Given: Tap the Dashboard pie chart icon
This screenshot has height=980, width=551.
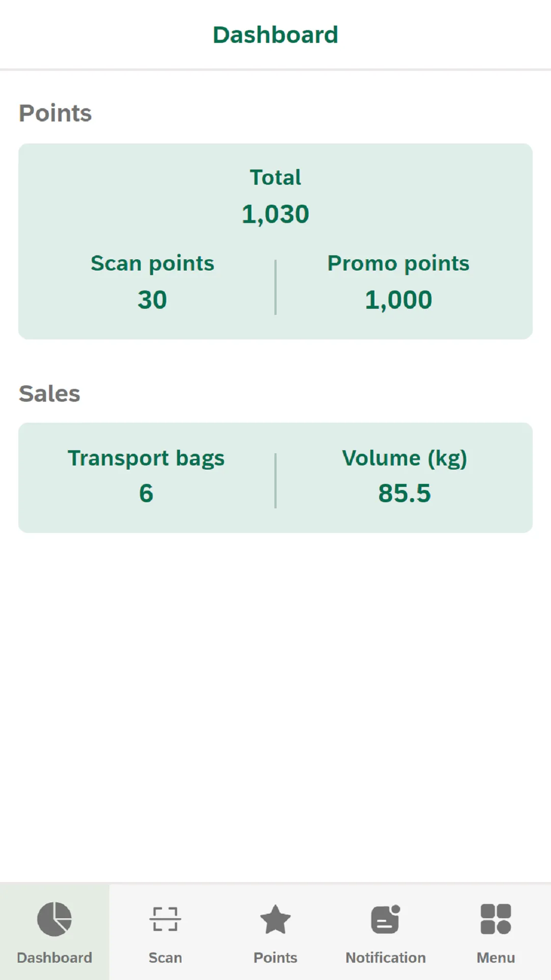Looking at the screenshot, I should [55, 919].
